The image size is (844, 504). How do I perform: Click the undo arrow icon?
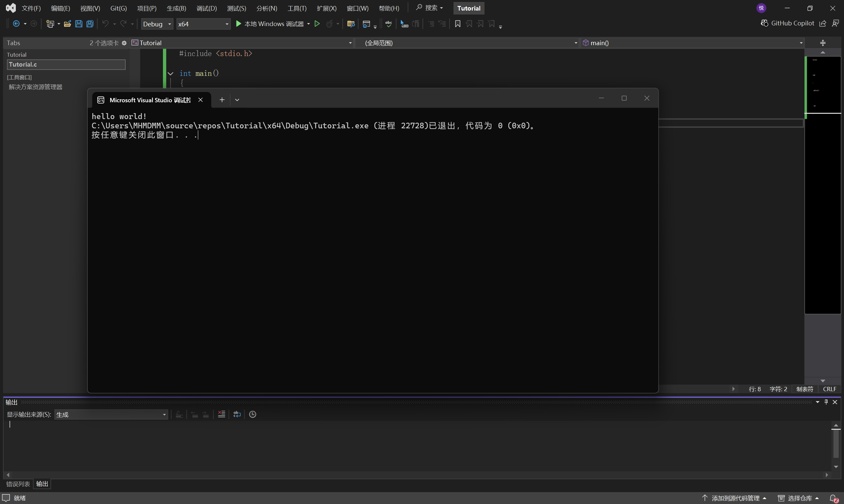[106, 24]
